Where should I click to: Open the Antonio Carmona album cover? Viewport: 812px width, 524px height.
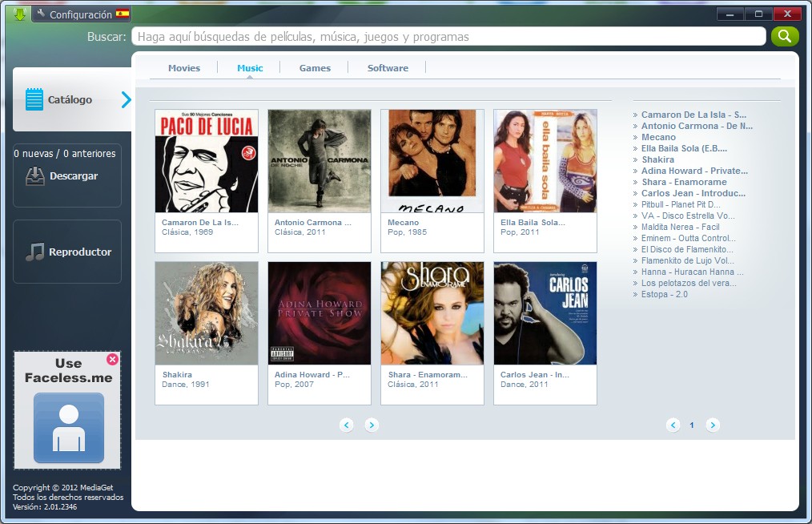(x=320, y=161)
